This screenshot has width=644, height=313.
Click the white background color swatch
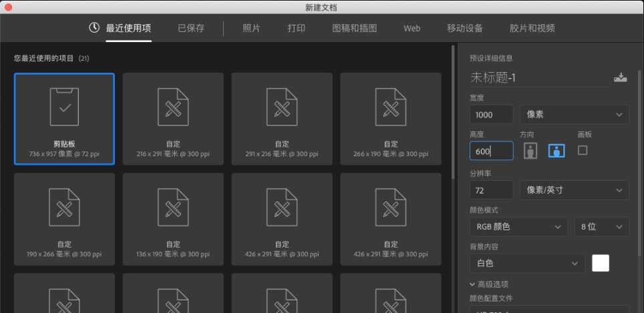[601, 264]
